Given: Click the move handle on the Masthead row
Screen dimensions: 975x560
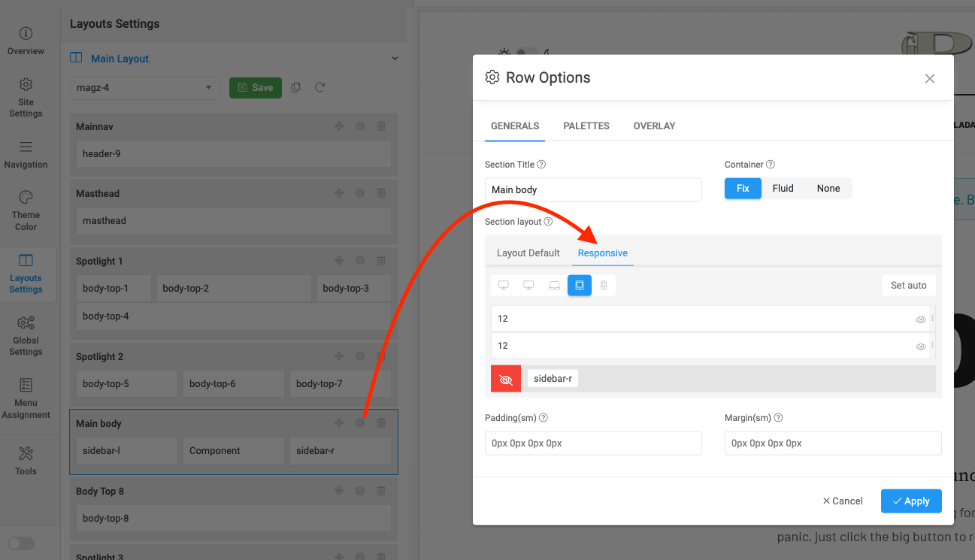Looking at the screenshot, I should [x=339, y=193].
